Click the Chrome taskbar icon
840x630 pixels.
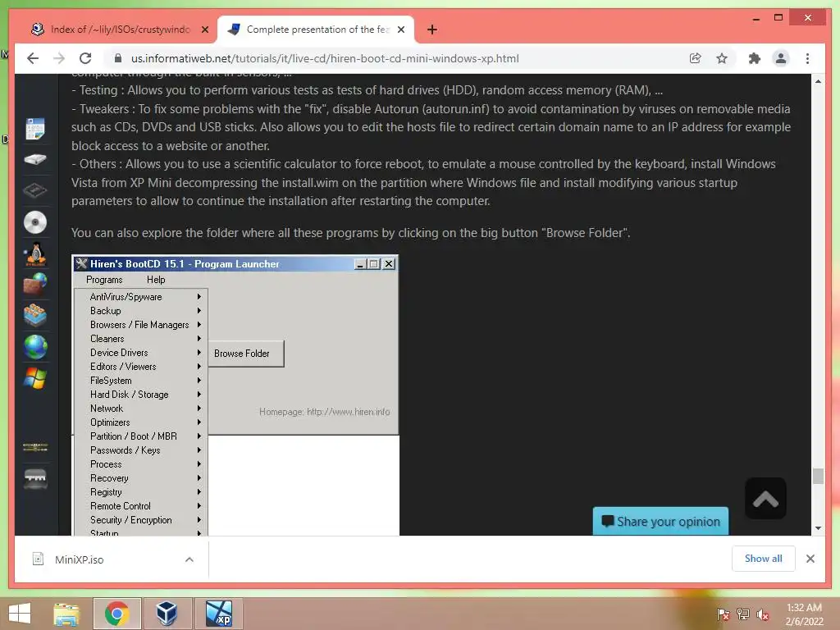coord(116,614)
